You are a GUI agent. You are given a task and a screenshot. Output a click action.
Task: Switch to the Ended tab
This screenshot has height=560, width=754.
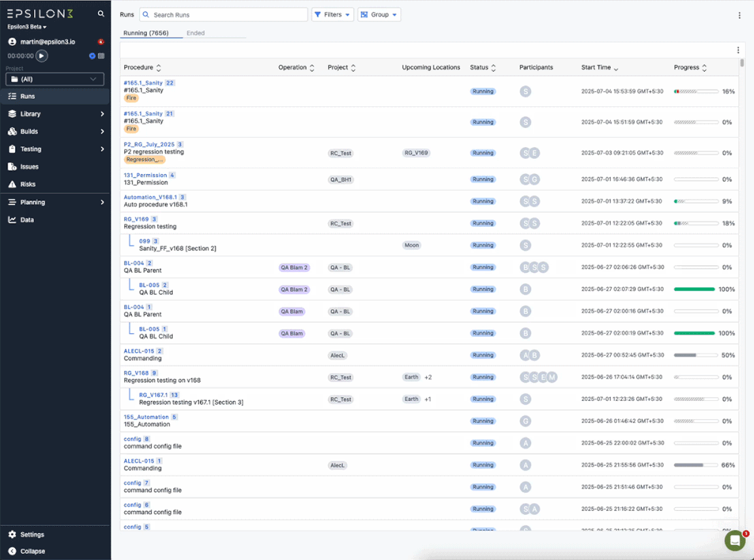(x=195, y=33)
